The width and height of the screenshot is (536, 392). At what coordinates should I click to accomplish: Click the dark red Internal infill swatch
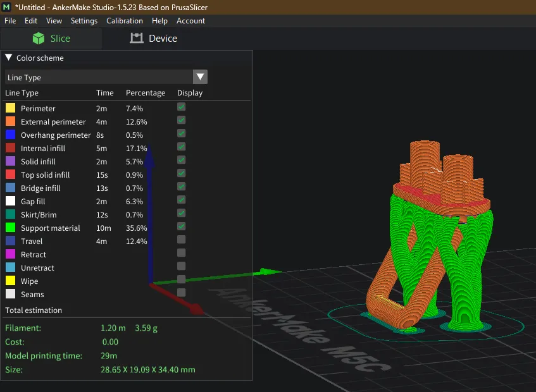click(11, 148)
